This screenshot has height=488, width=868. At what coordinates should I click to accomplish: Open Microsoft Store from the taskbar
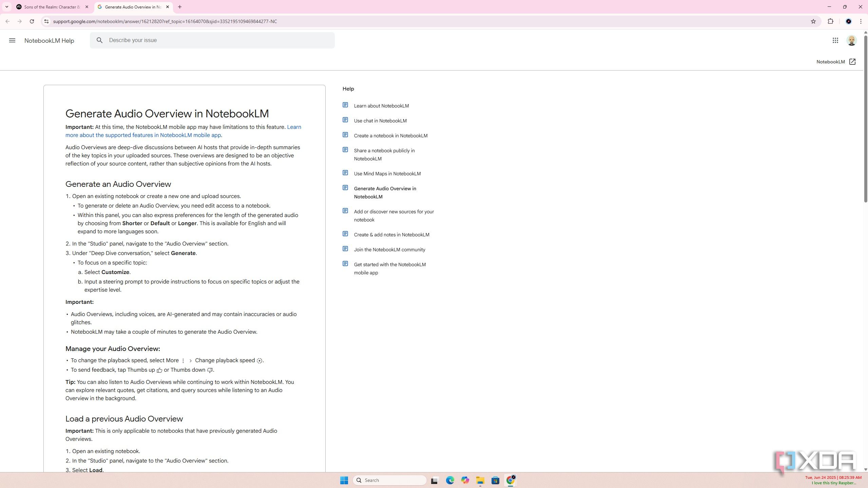(495, 480)
